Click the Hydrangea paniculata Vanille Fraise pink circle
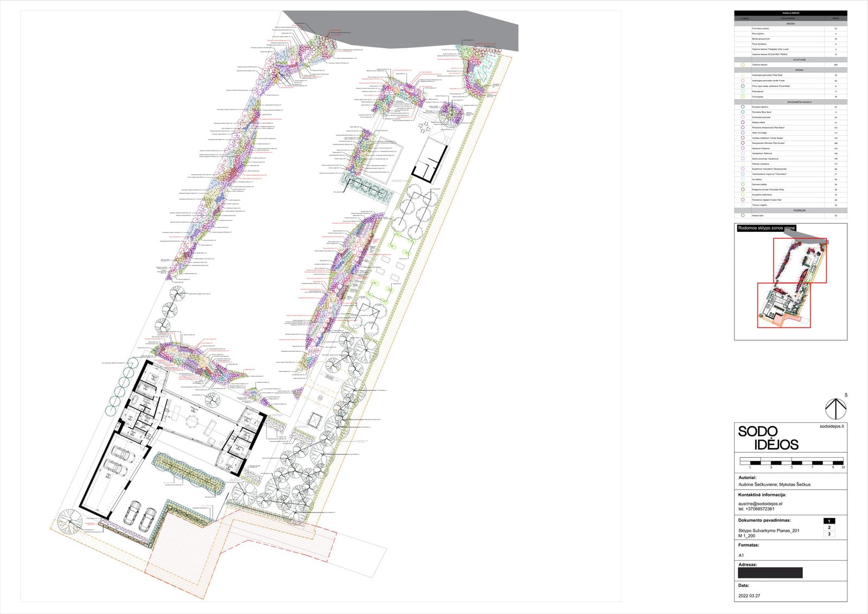868x614 pixels. click(743, 80)
